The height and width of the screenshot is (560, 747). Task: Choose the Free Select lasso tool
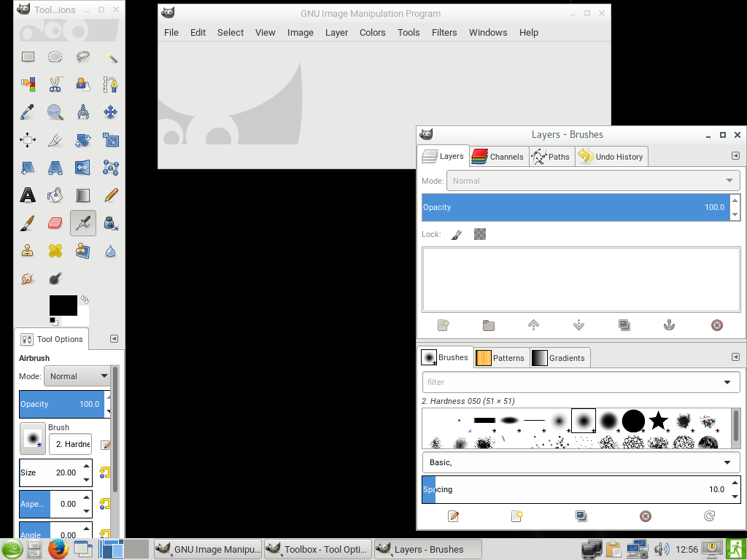82,57
